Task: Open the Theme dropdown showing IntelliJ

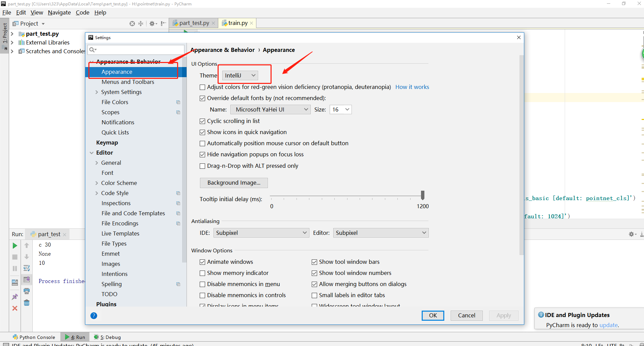Action: coord(240,75)
